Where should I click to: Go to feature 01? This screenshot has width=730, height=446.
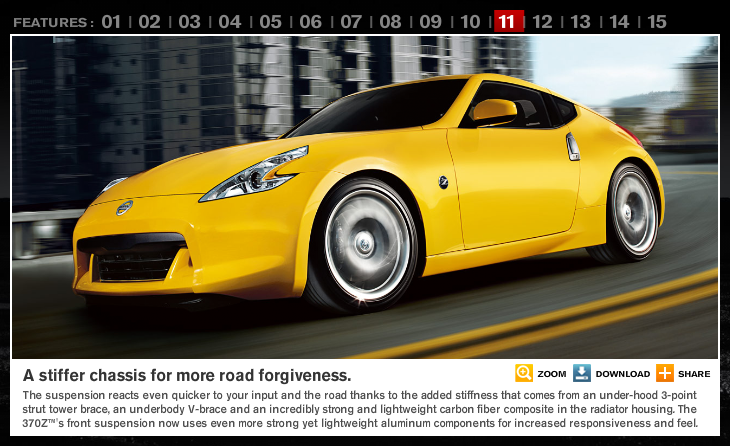tap(111, 22)
